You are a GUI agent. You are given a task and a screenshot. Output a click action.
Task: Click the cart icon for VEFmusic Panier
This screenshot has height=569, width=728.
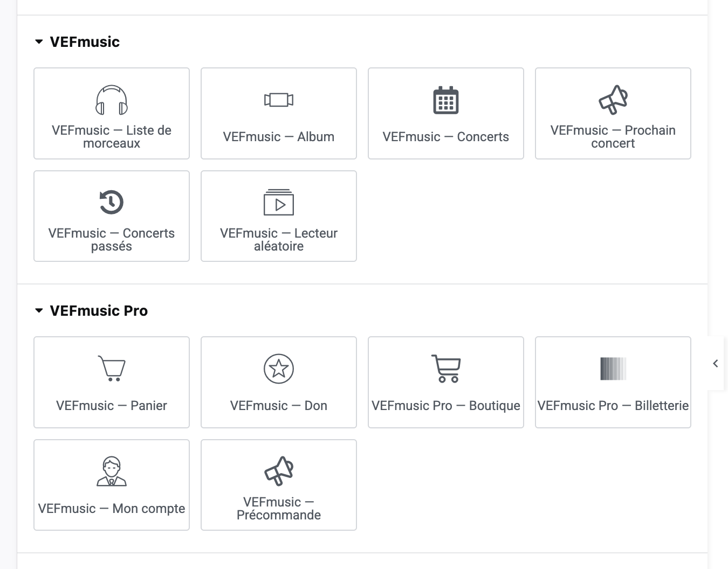tap(112, 369)
